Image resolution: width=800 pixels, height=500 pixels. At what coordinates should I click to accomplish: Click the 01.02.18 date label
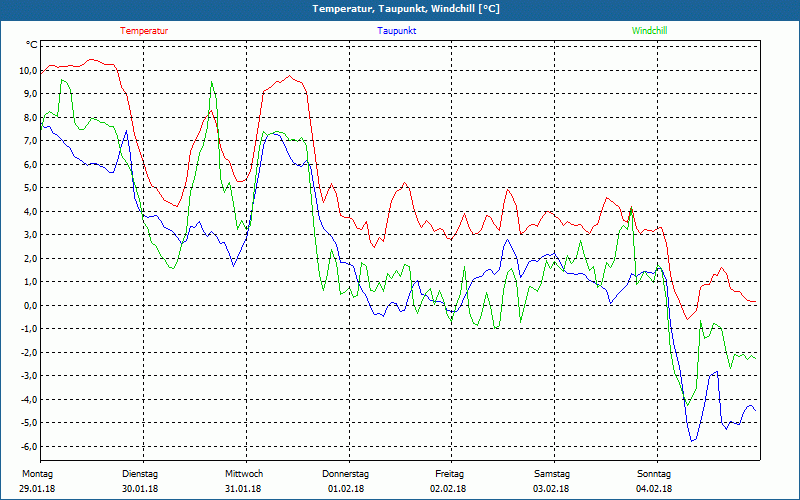click(346, 489)
